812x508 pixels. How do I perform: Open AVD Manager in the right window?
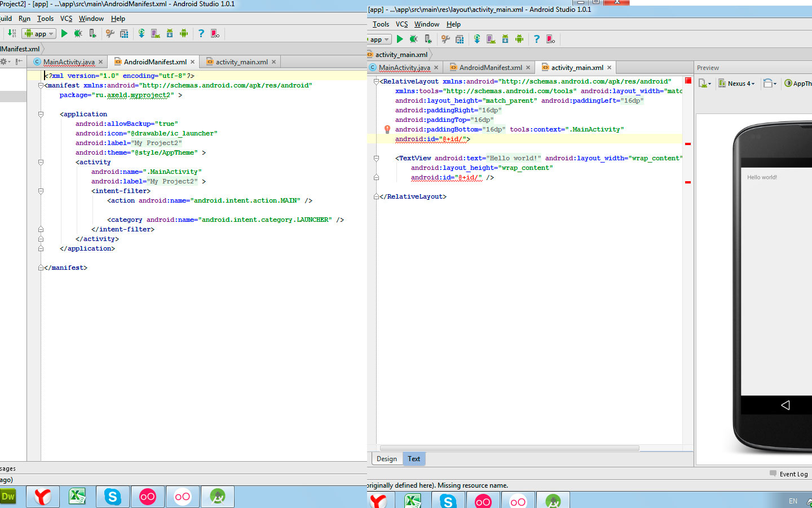[x=491, y=39]
